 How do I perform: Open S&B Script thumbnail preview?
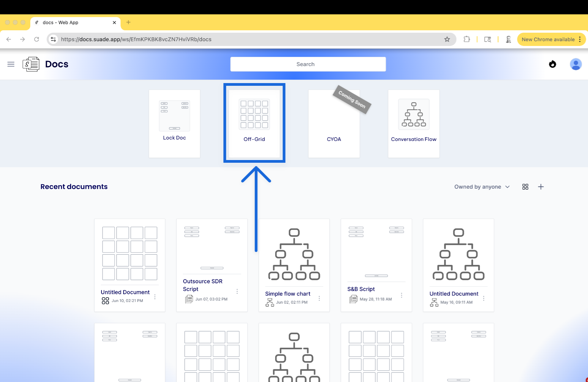click(x=376, y=252)
